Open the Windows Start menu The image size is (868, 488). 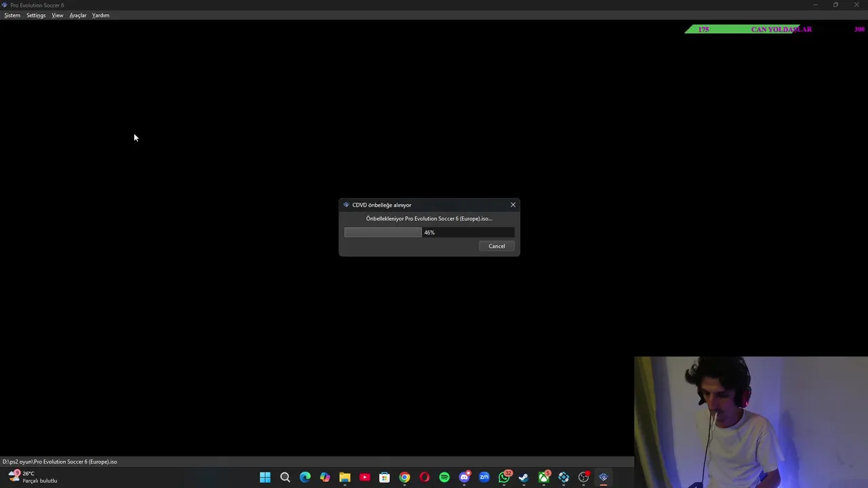click(x=265, y=477)
